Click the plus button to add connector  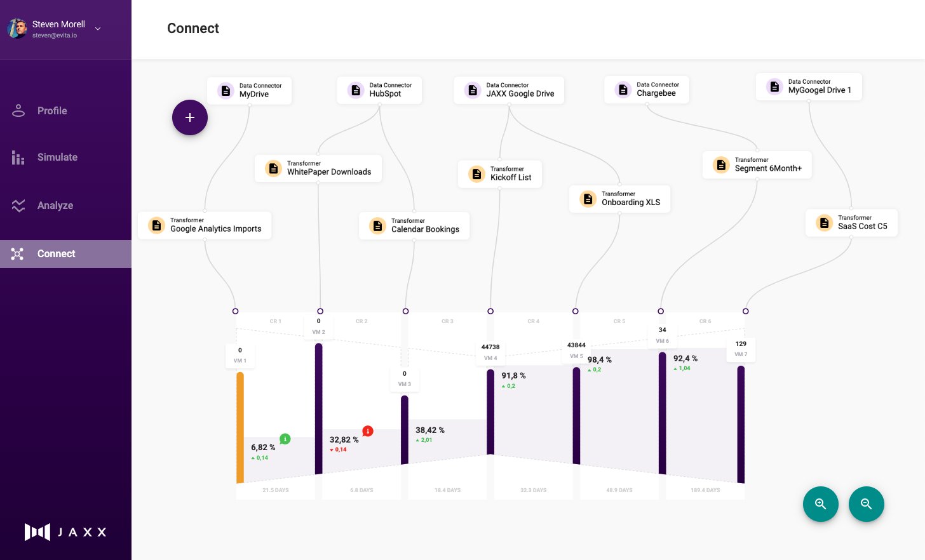[190, 117]
